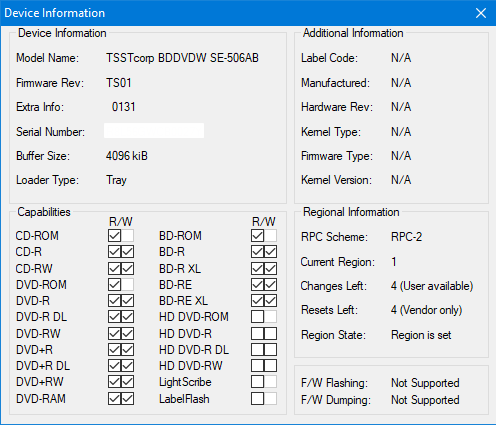Select Current Region value 1
Viewport: 496px width, 425px height.
[x=394, y=262]
